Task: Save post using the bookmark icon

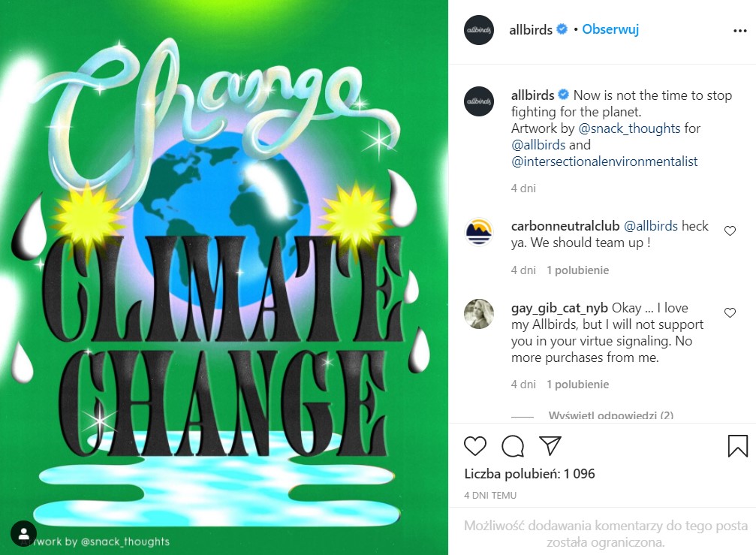Action: click(x=738, y=446)
